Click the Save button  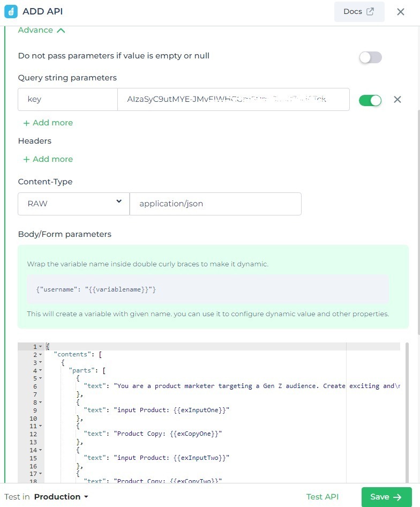click(386, 497)
